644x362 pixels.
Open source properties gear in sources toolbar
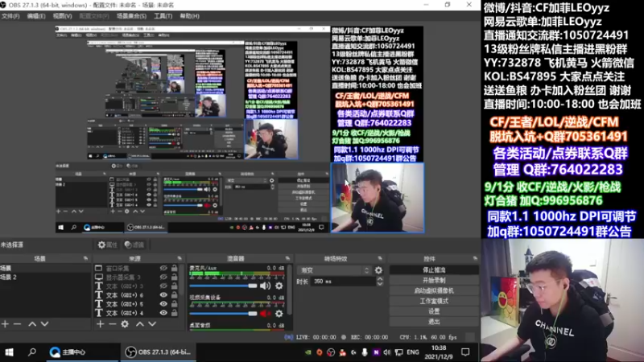[x=125, y=324]
